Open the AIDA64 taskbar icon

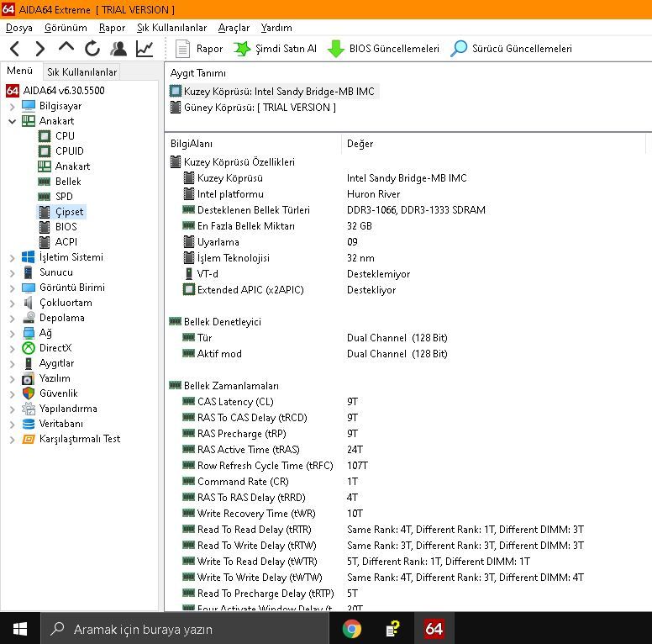434,629
